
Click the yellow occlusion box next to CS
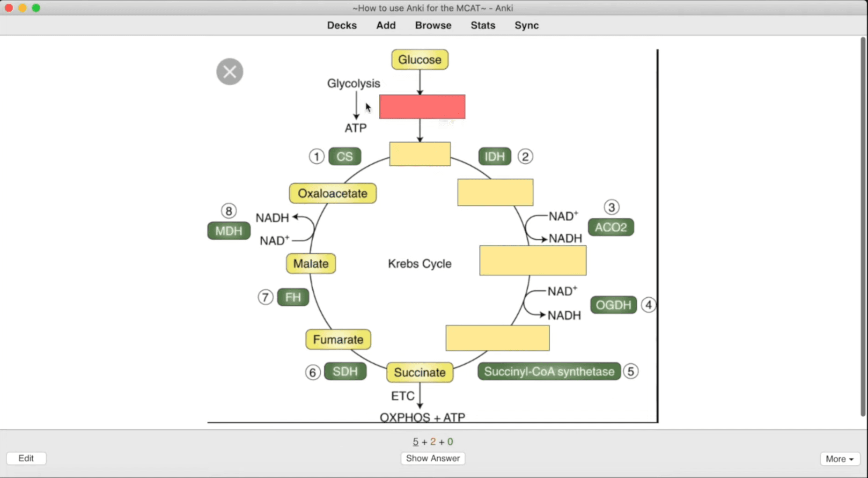[420, 154]
